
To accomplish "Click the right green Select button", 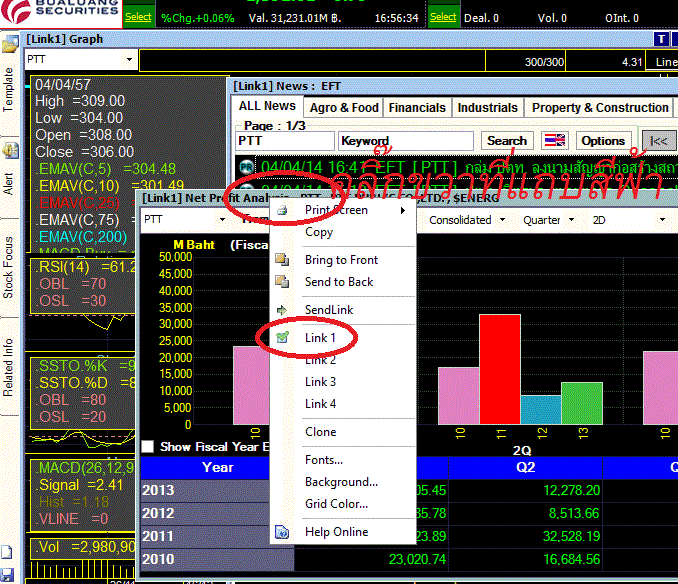I will pos(443,17).
